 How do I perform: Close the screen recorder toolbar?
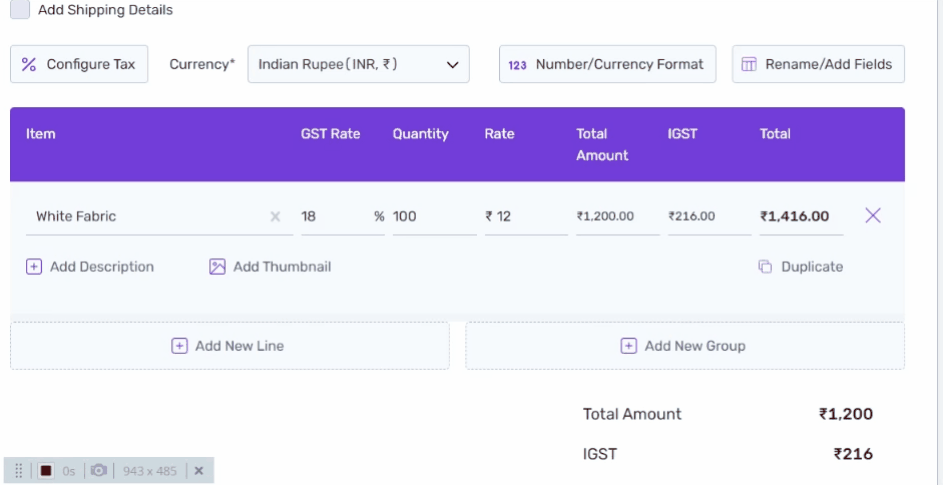click(199, 471)
